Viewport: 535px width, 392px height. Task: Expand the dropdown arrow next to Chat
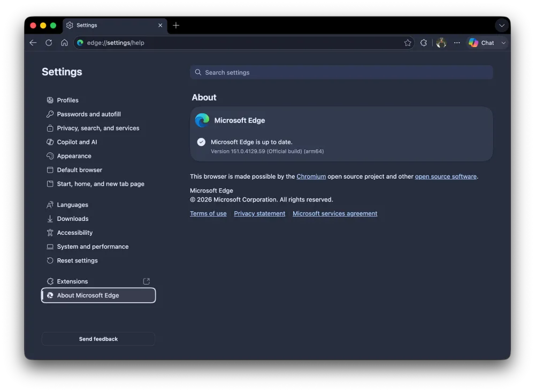(503, 43)
